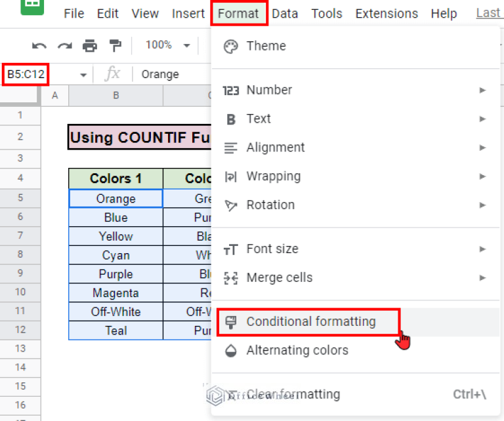Expand the Merge cells submenu arrow
This screenshot has width=504, height=421.
click(x=482, y=278)
